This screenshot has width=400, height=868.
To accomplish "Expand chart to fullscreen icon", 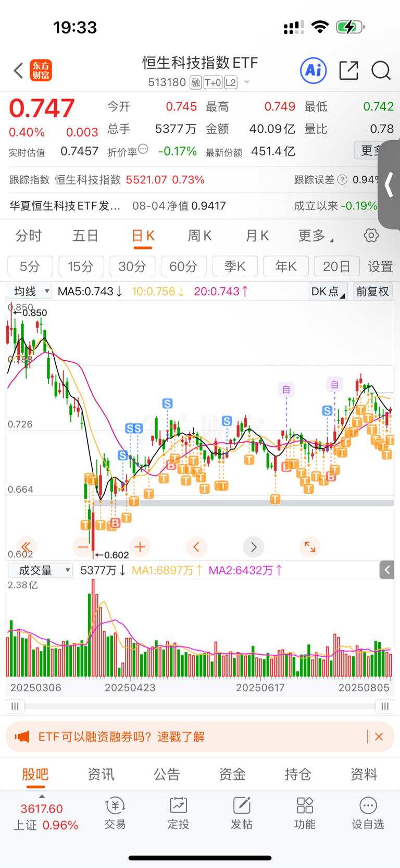I will point(310,546).
